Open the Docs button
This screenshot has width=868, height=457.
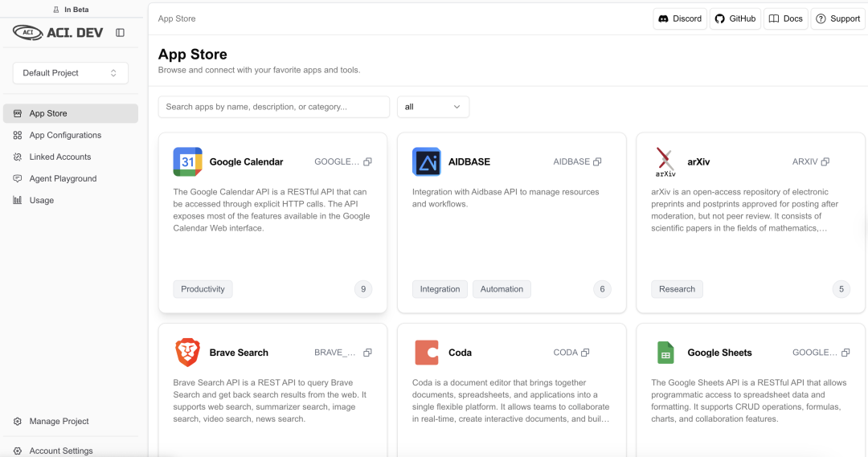coord(786,18)
